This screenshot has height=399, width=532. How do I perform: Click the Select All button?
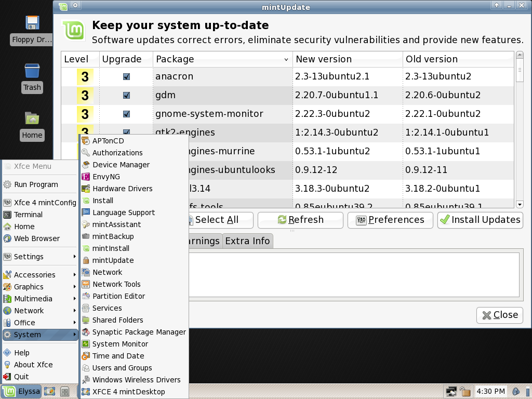[220, 220]
